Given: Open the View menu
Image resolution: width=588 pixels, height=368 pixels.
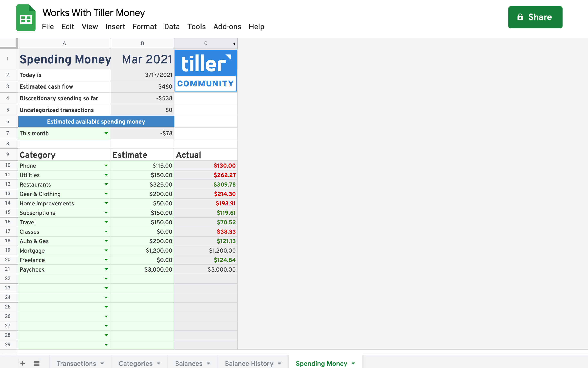Looking at the screenshot, I should pos(90,27).
